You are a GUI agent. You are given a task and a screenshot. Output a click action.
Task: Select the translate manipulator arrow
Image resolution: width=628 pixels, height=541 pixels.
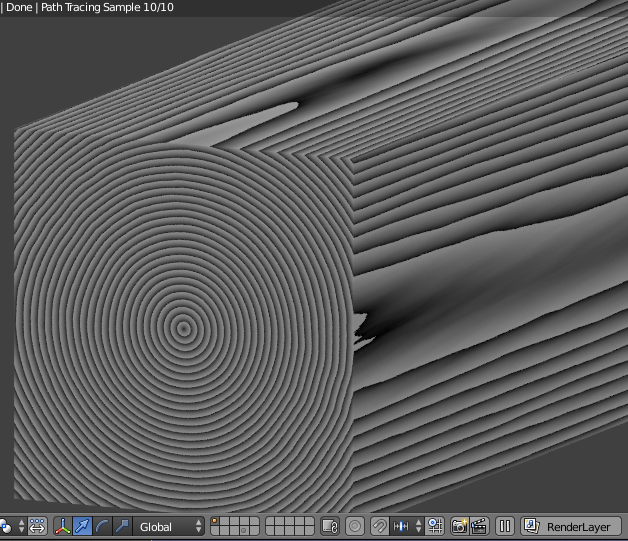tap(83, 526)
